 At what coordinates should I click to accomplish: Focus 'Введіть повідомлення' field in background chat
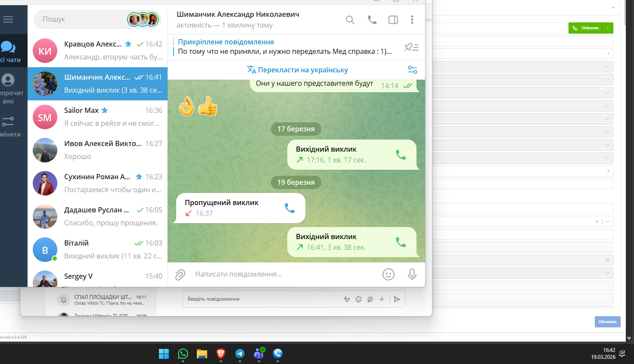(x=263, y=299)
